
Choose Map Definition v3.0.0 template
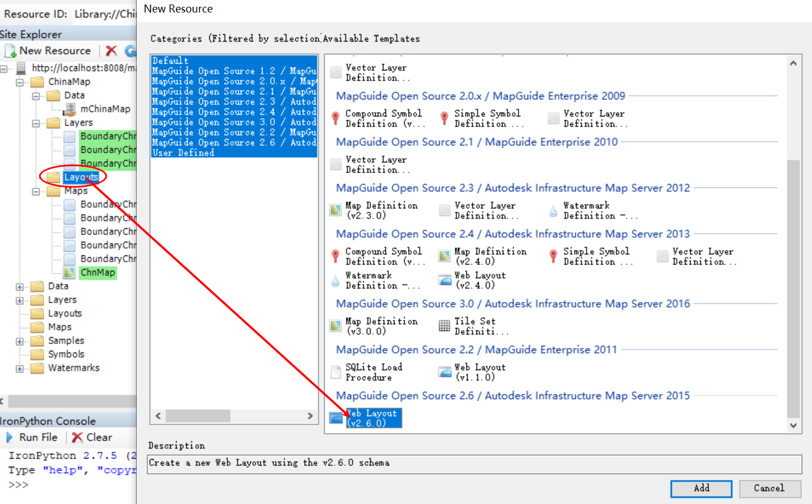click(x=374, y=326)
